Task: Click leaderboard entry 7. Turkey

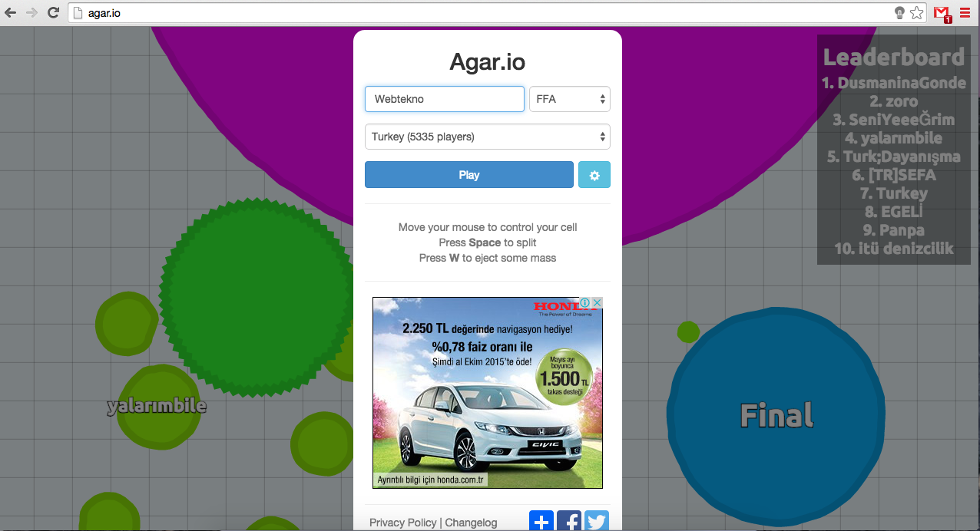Action: tap(894, 193)
